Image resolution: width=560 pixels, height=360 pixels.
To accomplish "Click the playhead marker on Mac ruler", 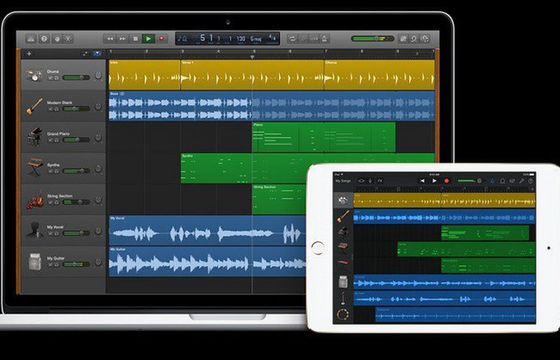I will click(x=252, y=57).
